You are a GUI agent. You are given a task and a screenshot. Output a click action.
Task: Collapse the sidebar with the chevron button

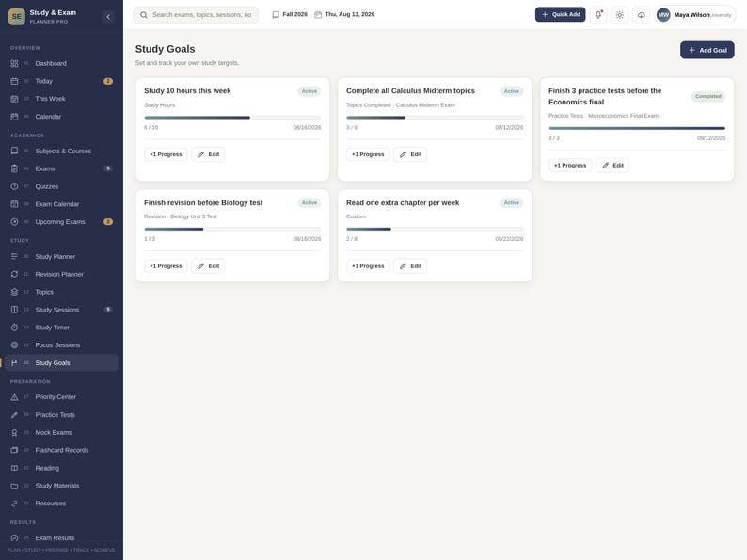point(108,17)
